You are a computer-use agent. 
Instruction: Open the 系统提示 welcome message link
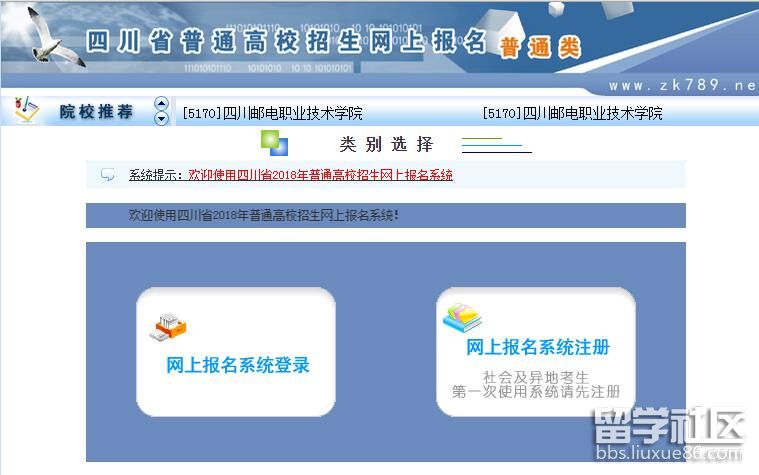(x=290, y=175)
